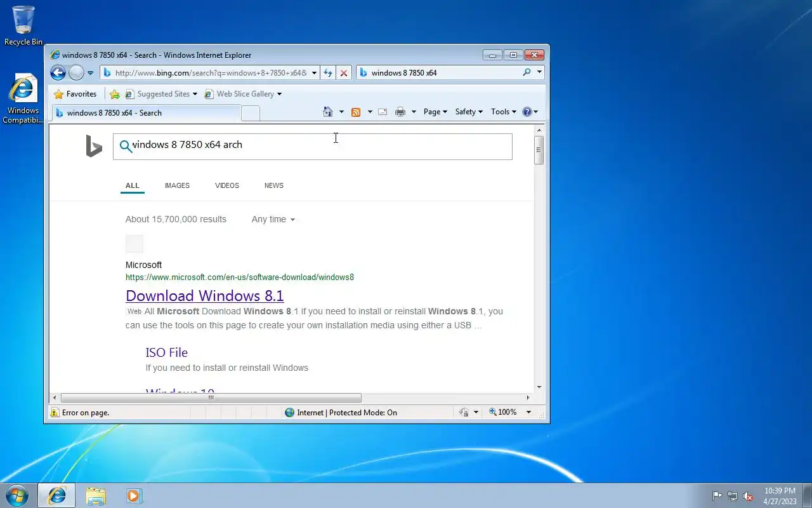Click the vertical scrollbar thumb
The height and width of the screenshot is (508, 812).
pyautogui.click(x=539, y=150)
